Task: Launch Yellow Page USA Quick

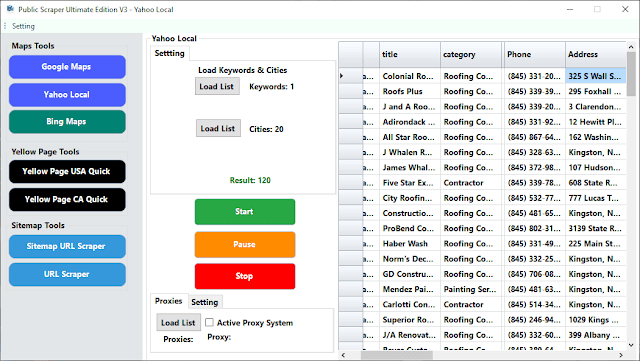Action: tap(67, 172)
